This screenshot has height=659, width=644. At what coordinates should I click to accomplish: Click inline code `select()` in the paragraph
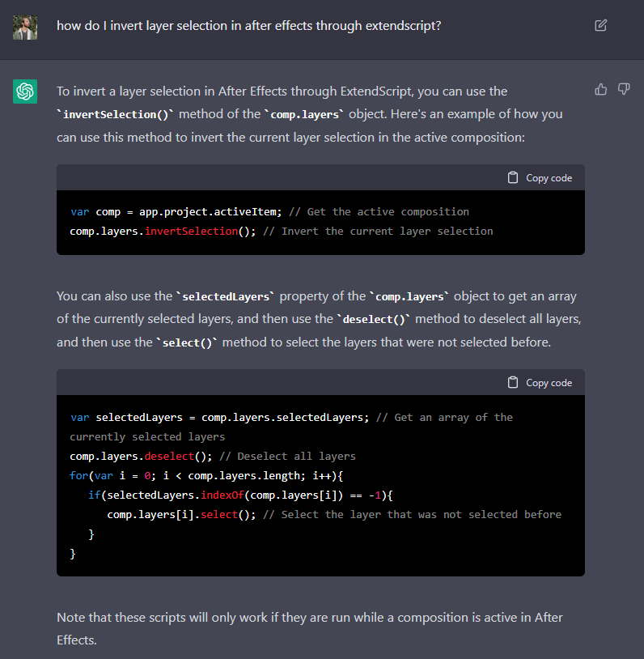[187, 343]
